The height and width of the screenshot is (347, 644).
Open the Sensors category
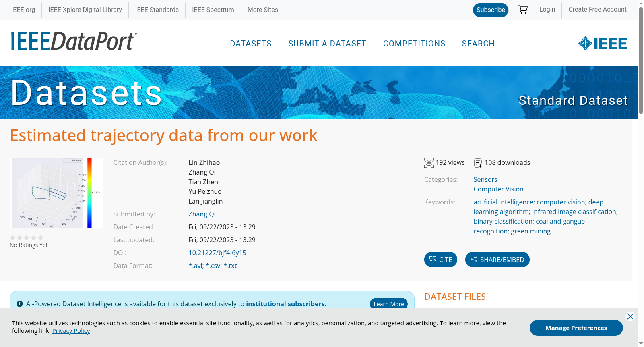point(485,179)
